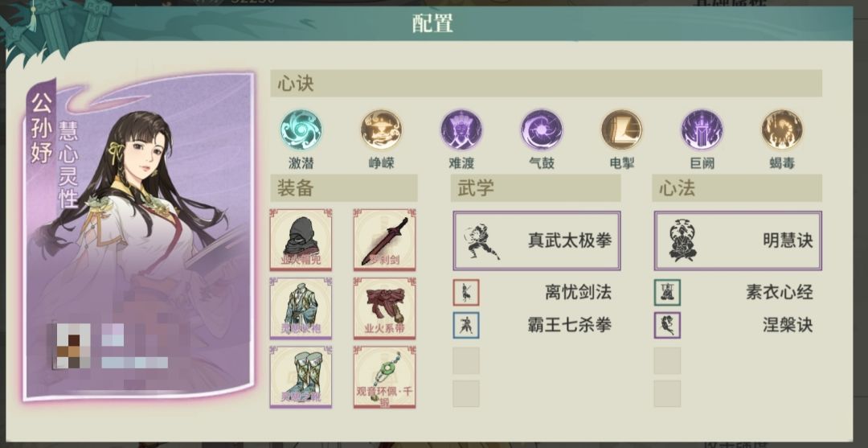Select the 气鼓 swirl icon
Screen dimensions: 868x448
[x=542, y=130]
